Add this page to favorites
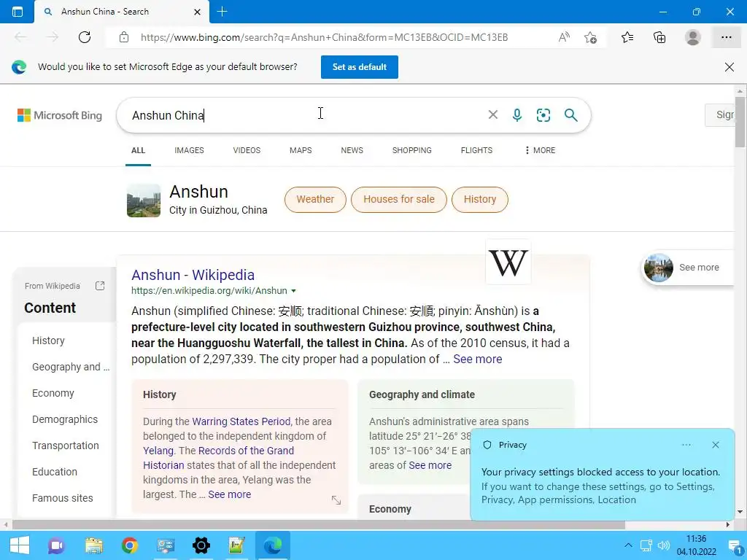The width and height of the screenshot is (747, 560). point(591,37)
